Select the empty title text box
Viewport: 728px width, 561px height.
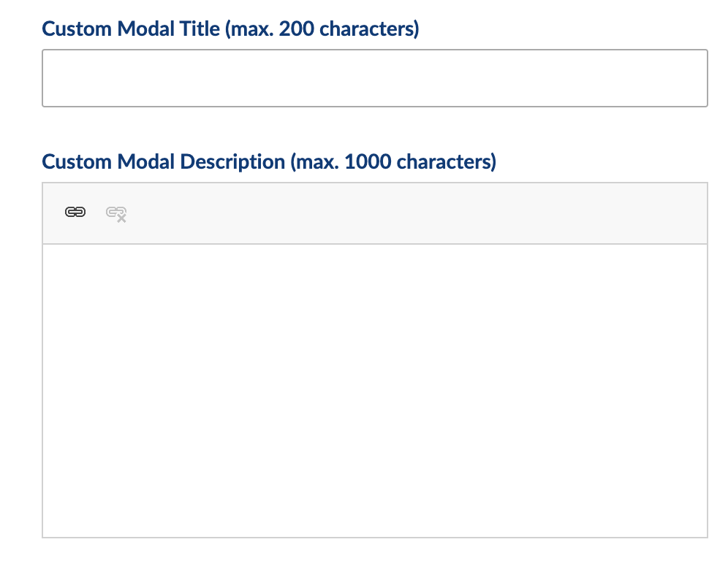(x=374, y=78)
